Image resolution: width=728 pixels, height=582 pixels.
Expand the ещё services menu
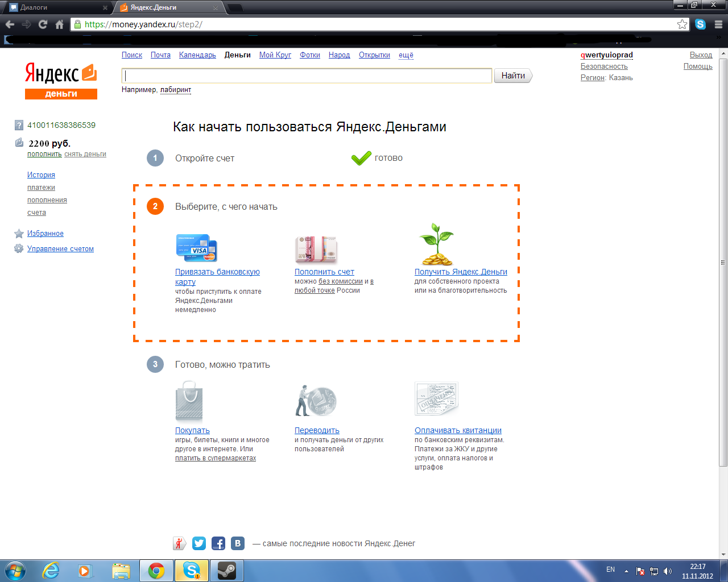click(406, 55)
